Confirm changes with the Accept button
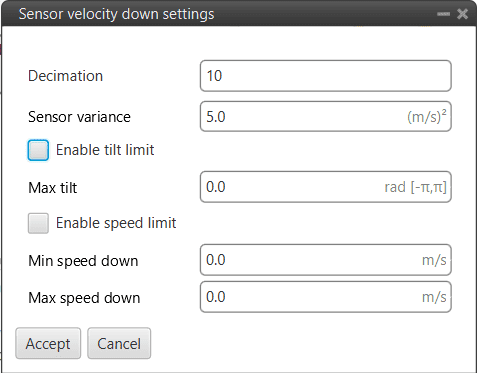The image size is (477, 373). (x=48, y=343)
